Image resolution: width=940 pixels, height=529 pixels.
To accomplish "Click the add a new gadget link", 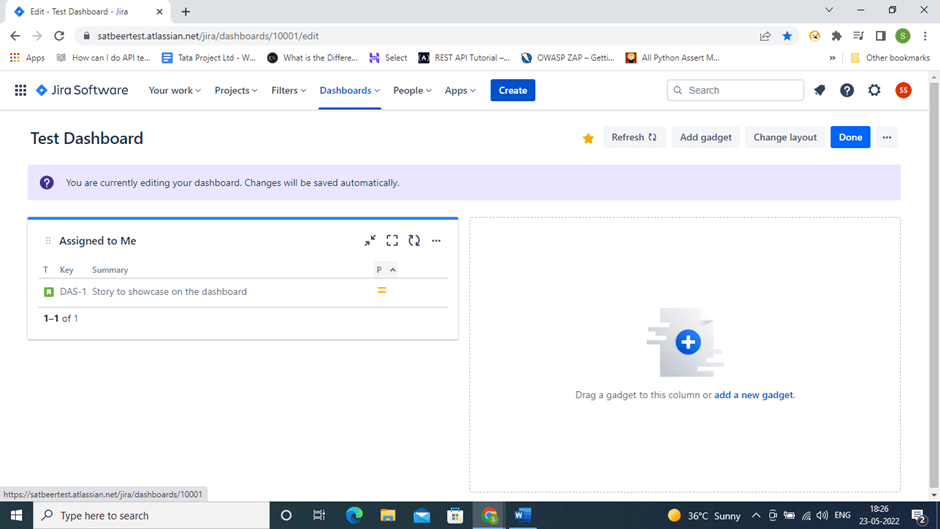I will tap(753, 395).
